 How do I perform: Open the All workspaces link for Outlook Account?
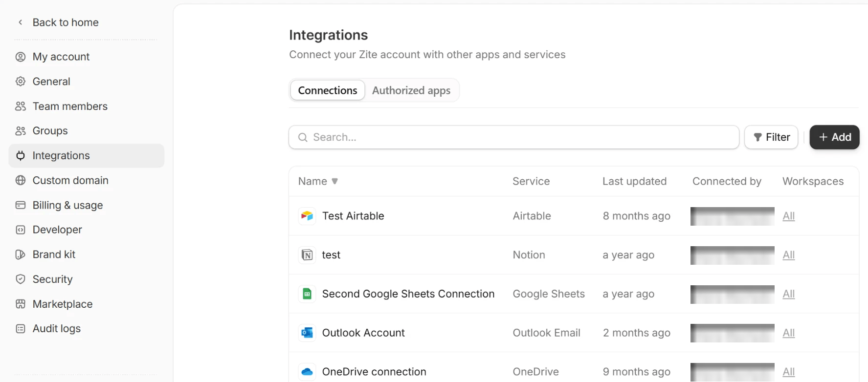(789, 333)
